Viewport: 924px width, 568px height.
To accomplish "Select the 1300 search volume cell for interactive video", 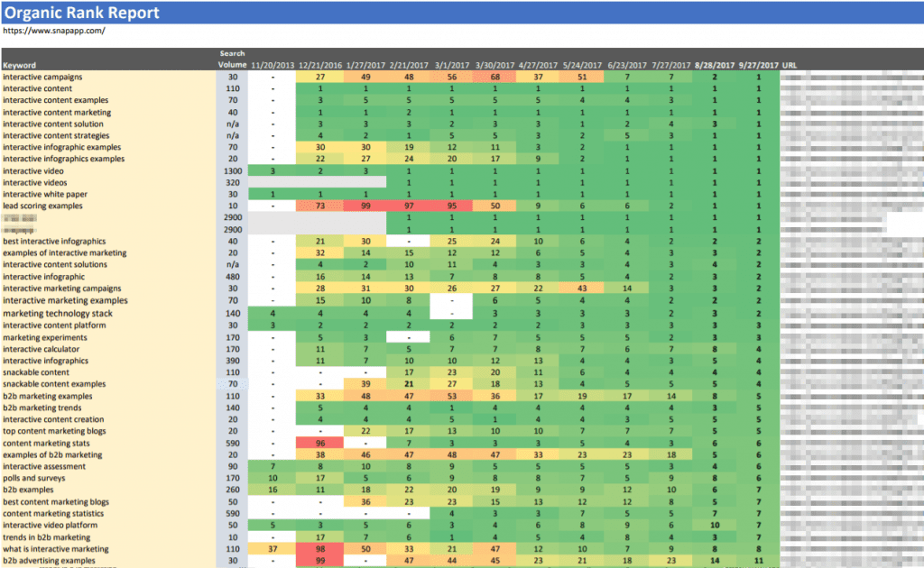I will (x=232, y=170).
